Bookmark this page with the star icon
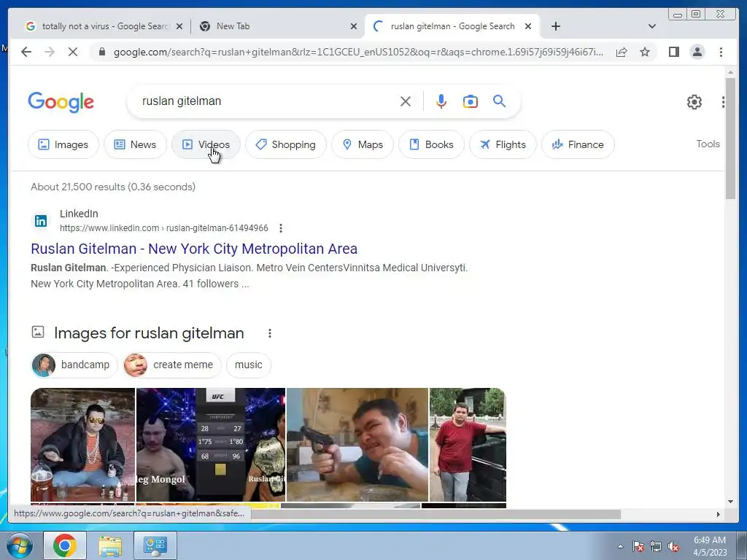 [x=645, y=52]
